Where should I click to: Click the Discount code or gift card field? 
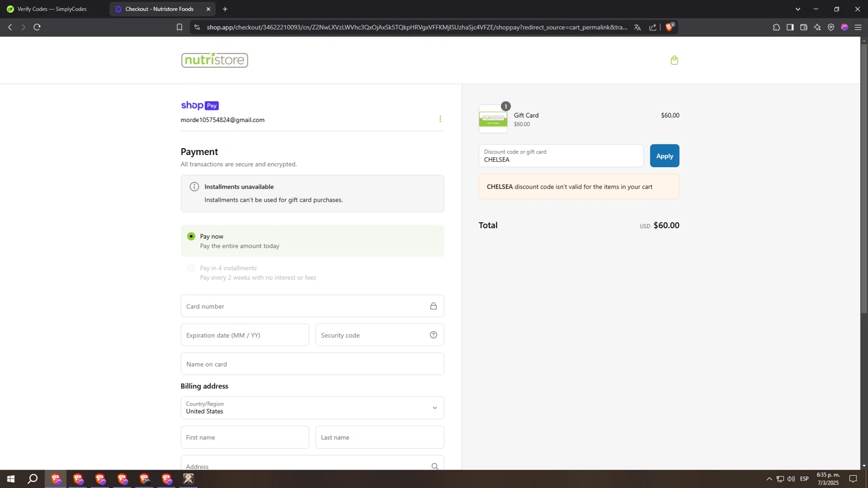point(561,156)
